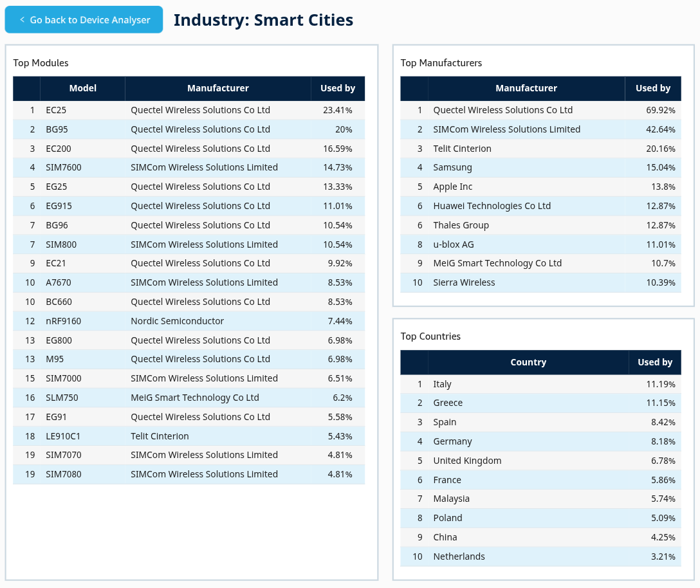Image resolution: width=700 pixels, height=588 pixels.
Task: Click the Model column header in Top Modules
Action: tap(82, 88)
